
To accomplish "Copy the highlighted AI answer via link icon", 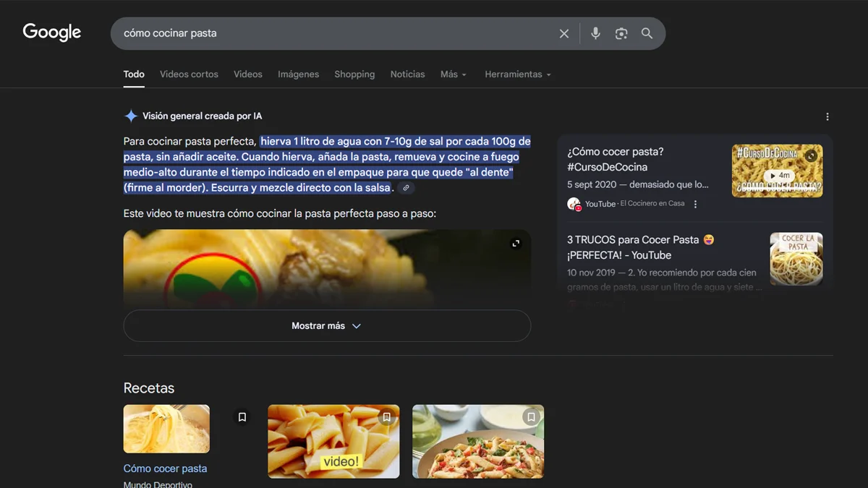I will (x=406, y=187).
